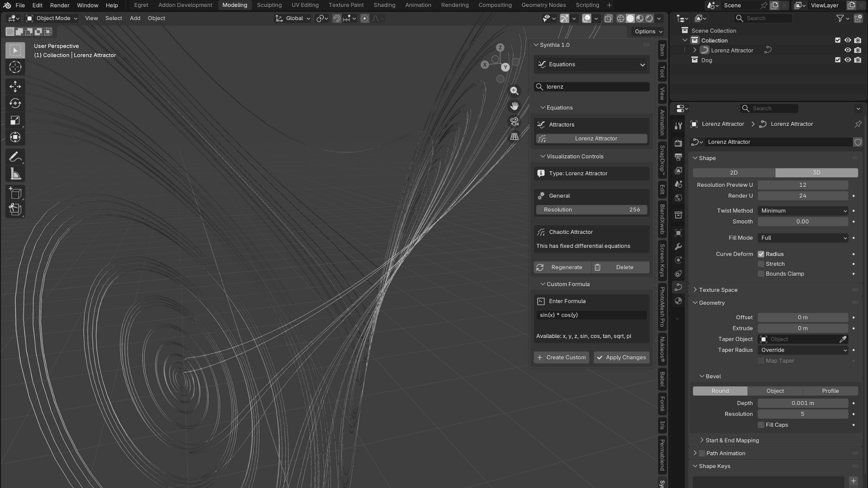Activate the Annotate tool
The image size is (868, 488).
pos(15,157)
